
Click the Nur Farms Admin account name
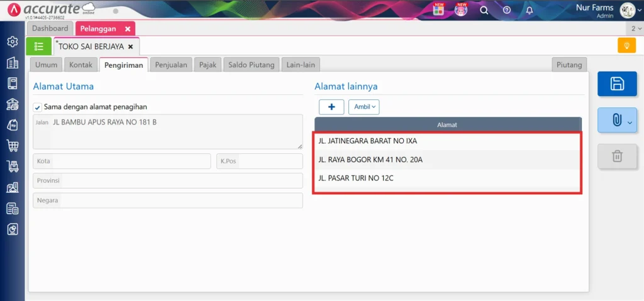[x=594, y=11]
